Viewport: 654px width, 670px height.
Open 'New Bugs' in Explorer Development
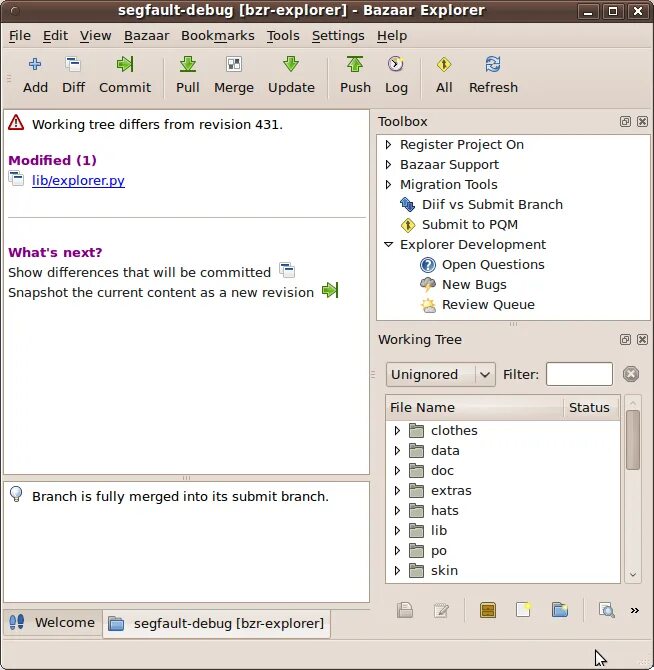(474, 285)
